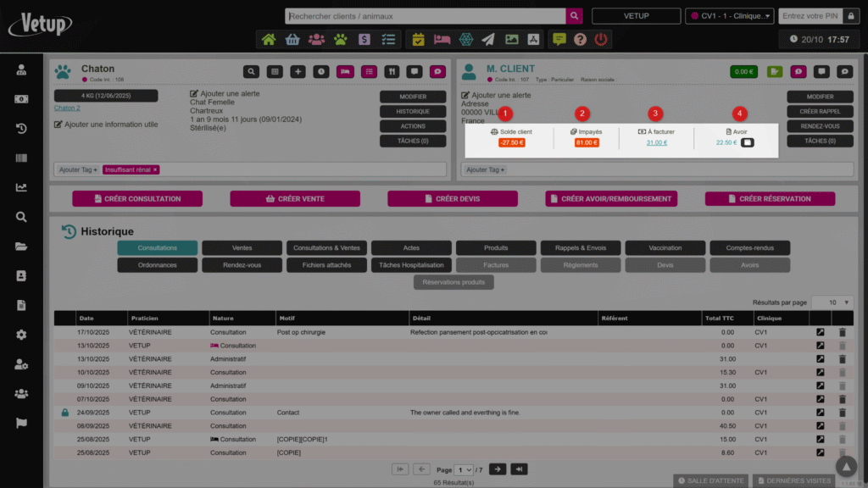Click the 31.00 € à facturer link
The width and height of the screenshot is (868, 488).
(656, 142)
